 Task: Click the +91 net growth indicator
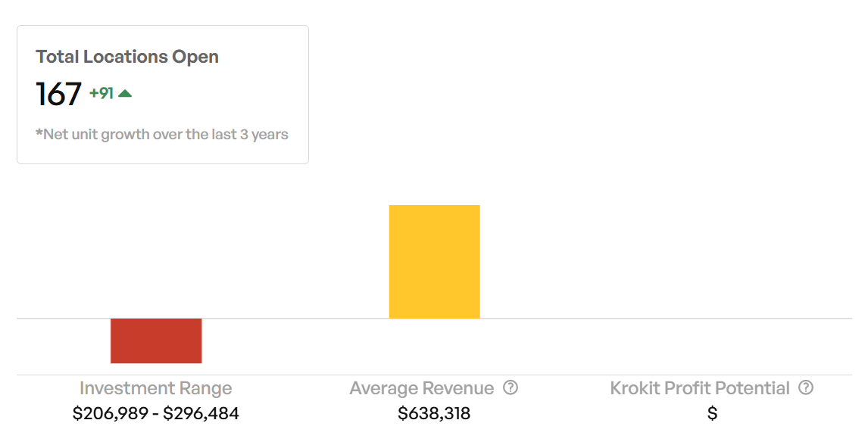point(101,94)
